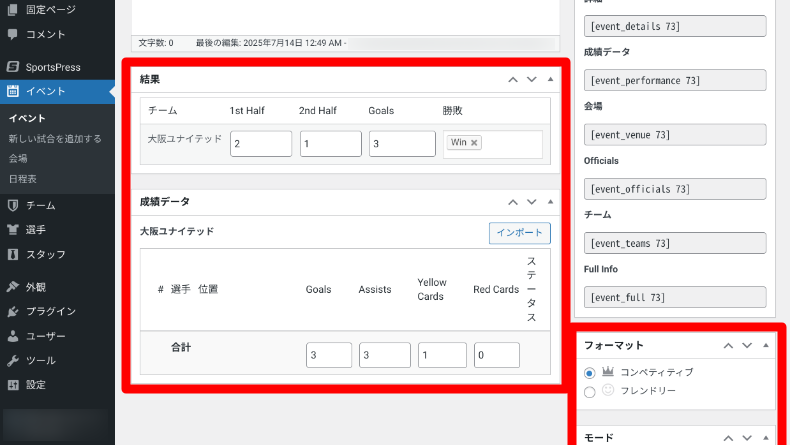790x445 pixels.
Task: Select the [event_performance 73] shortcode field
Action: click(675, 80)
